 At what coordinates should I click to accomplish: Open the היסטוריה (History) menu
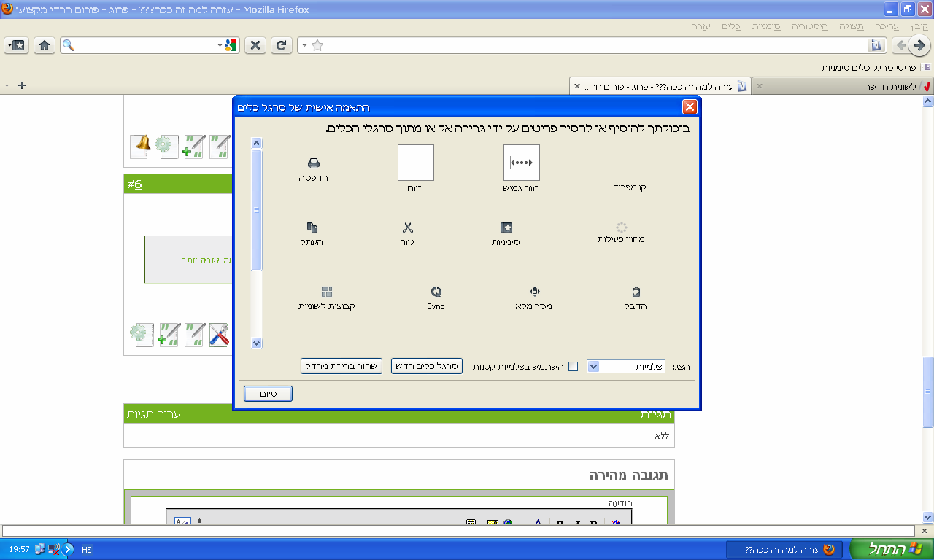pyautogui.click(x=810, y=26)
